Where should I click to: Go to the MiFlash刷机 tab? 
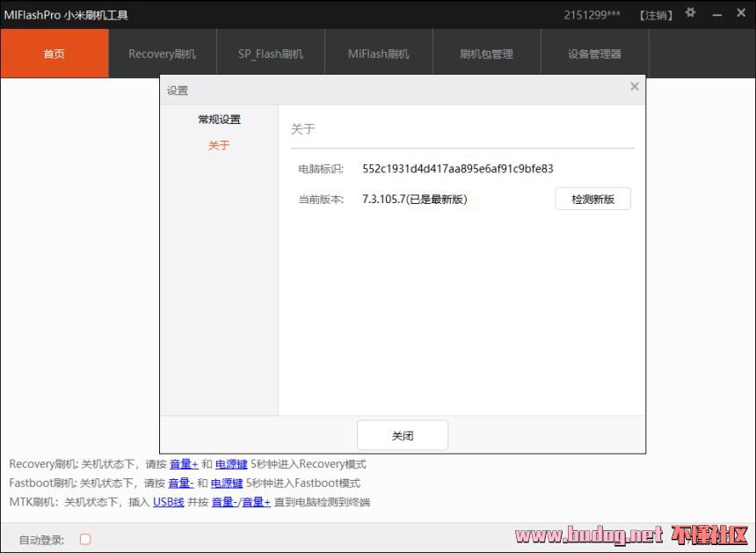[378, 54]
